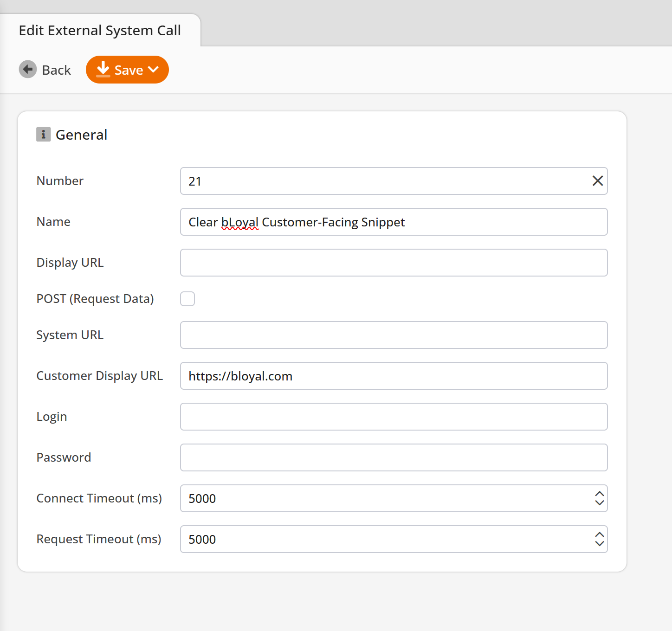Focus the Display URL field
The width and height of the screenshot is (672, 631).
[394, 263]
